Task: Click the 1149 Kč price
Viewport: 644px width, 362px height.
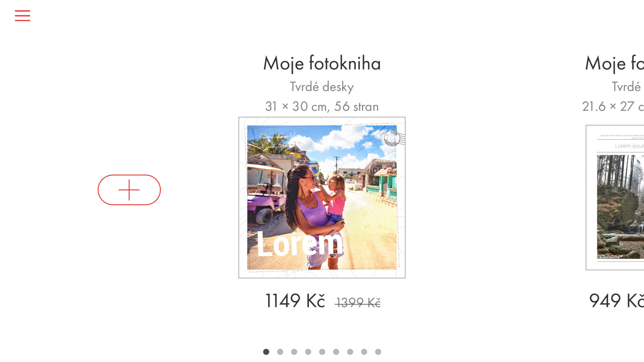Action: click(x=295, y=301)
